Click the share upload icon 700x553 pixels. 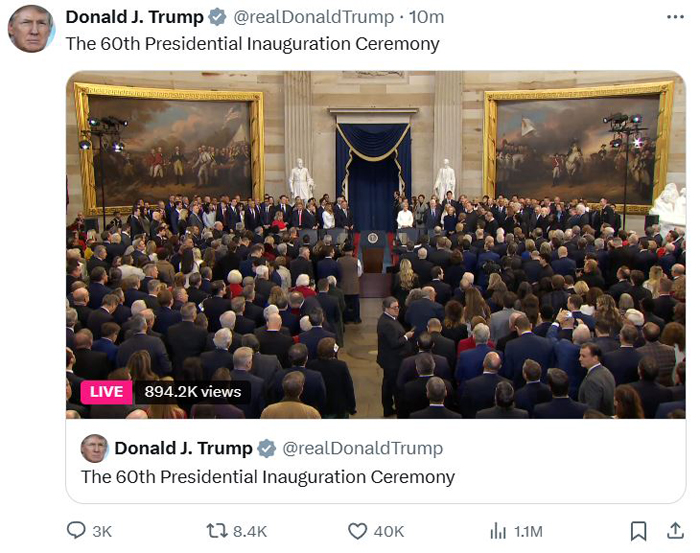click(x=675, y=531)
